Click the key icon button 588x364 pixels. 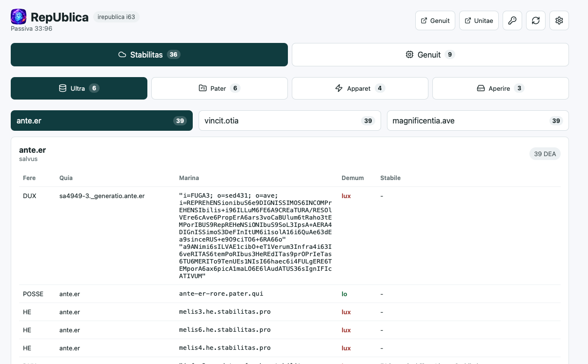coord(512,20)
